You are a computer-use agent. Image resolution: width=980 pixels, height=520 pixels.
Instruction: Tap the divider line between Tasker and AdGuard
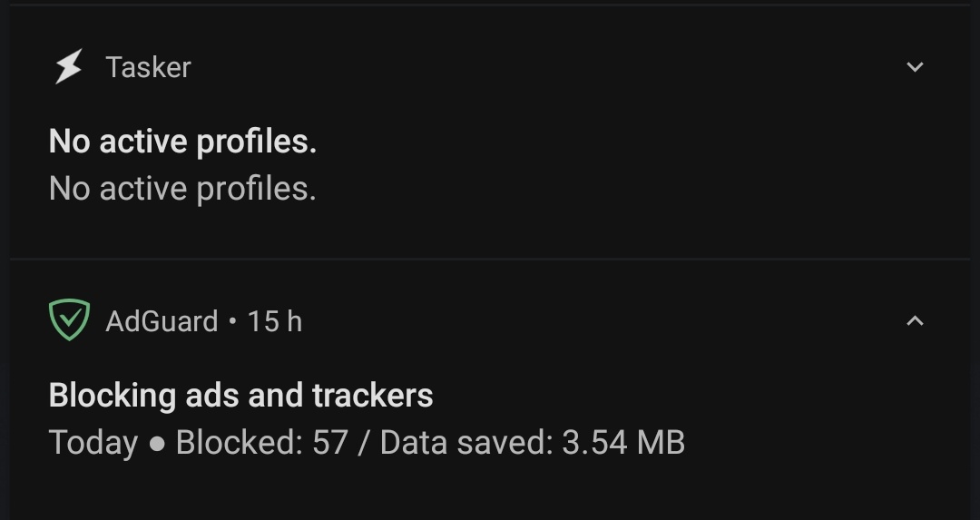(490, 260)
